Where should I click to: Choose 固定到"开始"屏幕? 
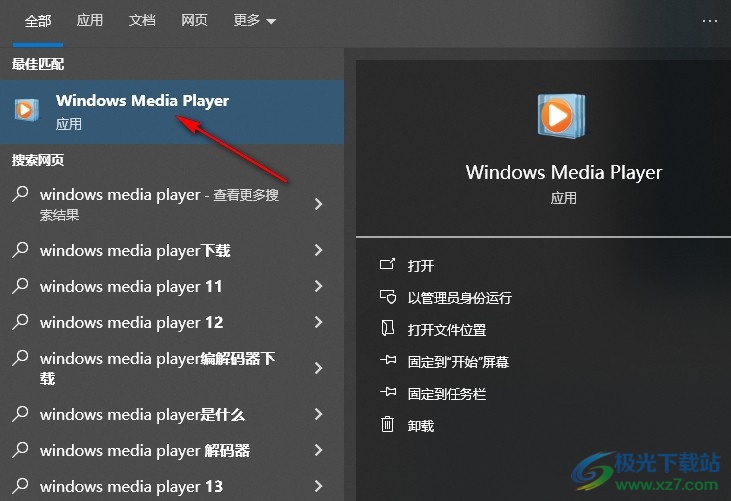(458, 362)
